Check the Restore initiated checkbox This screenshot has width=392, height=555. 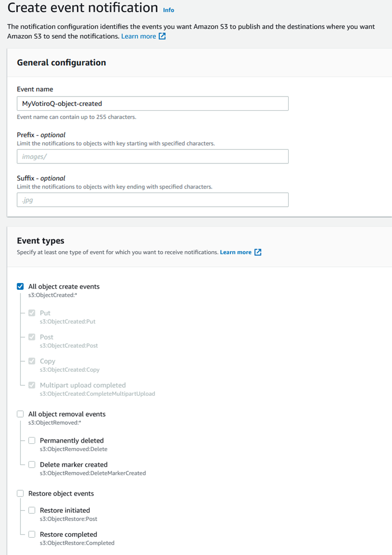pyautogui.click(x=32, y=510)
